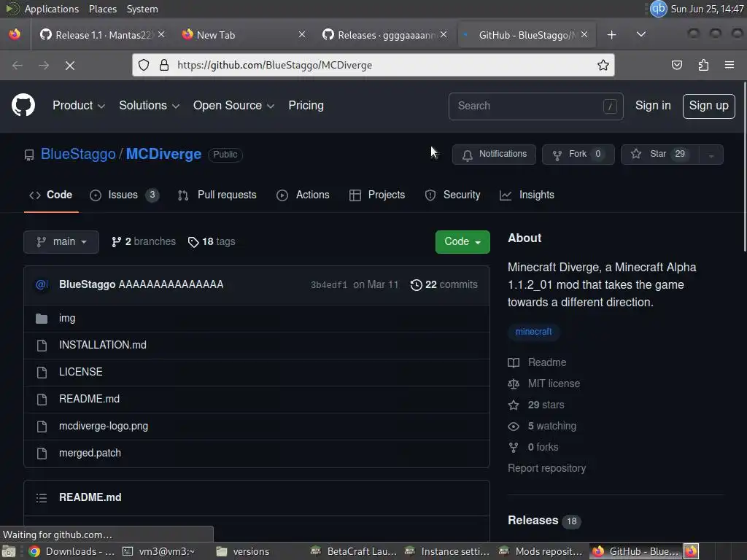Viewport: 747px width, 560px height.
Task: Switch to the Insights tab
Action: (x=527, y=195)
